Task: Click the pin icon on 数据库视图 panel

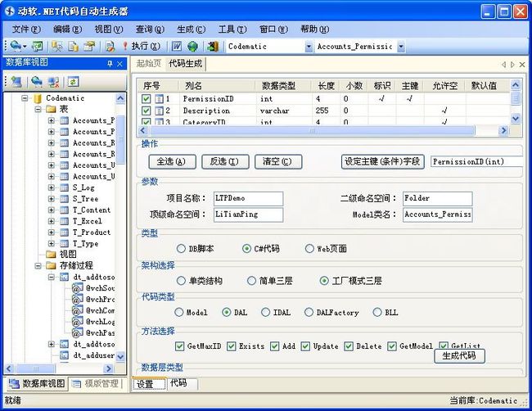Action: pyautogui.click(x=110, y=64)
